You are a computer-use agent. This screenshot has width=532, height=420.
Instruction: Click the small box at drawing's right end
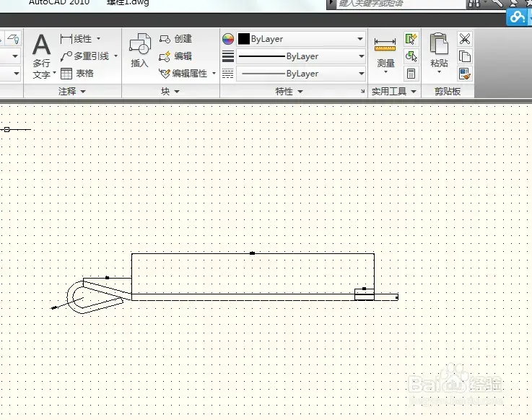365,294
